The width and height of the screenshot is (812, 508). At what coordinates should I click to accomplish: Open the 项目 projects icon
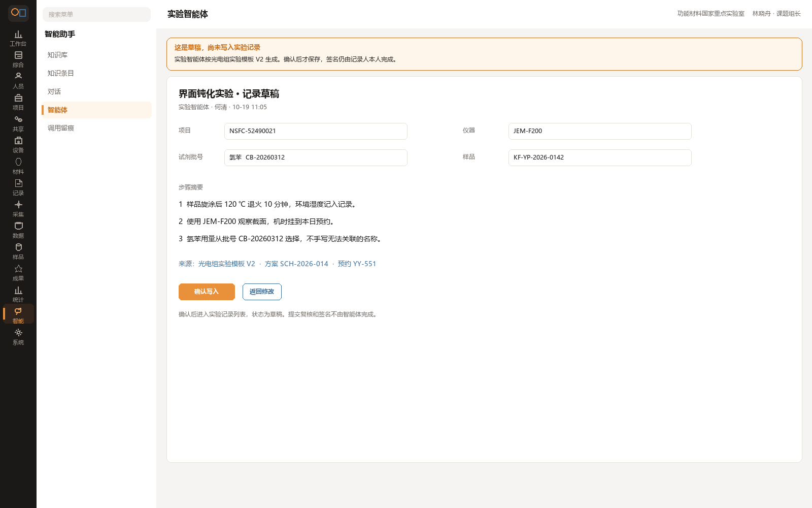tap(18, 102)
